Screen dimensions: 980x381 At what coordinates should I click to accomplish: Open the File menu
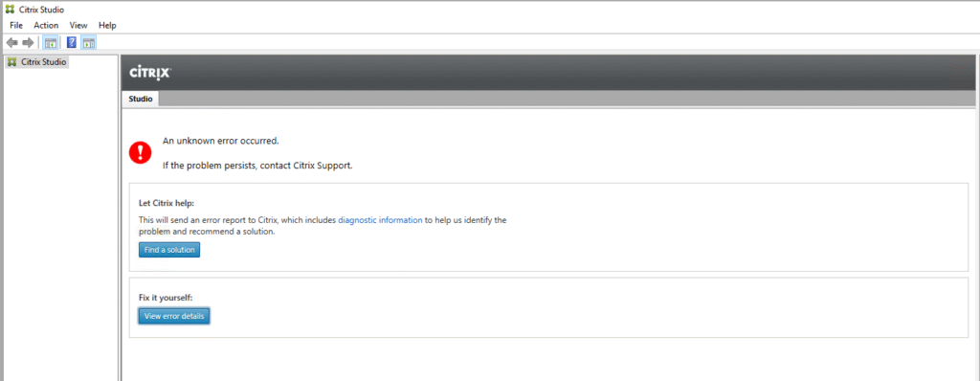(16, 25)
